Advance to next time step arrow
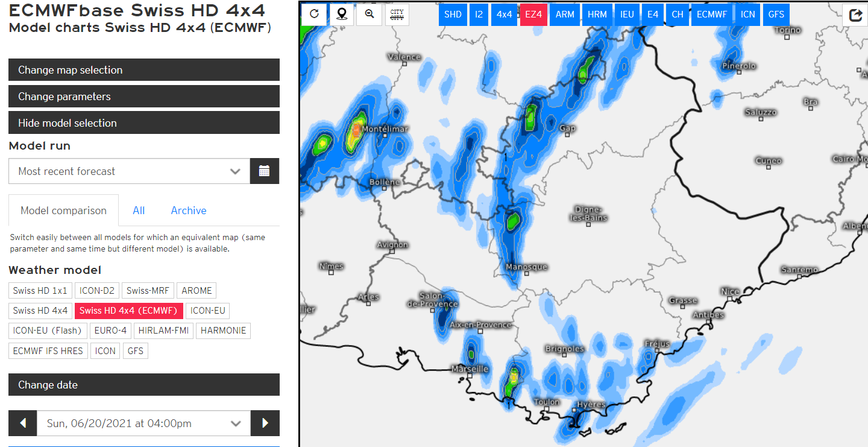This screenshot has width=868, height=447. [x=265, y=423]
